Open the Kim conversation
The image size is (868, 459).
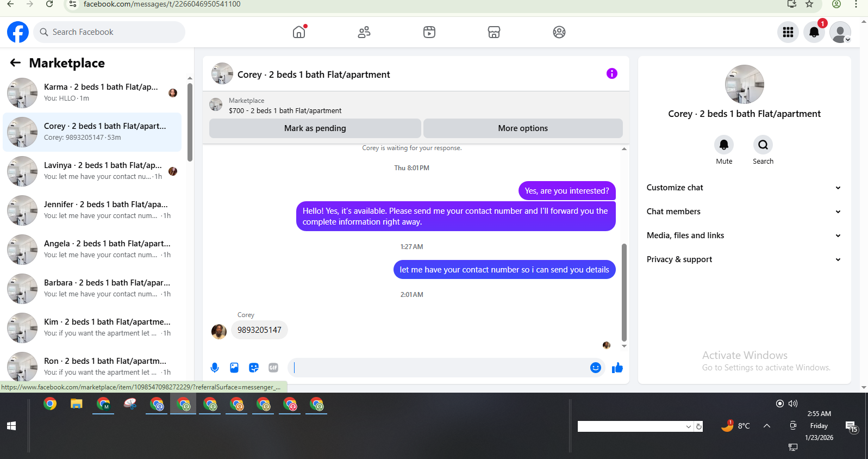point(92,327)
